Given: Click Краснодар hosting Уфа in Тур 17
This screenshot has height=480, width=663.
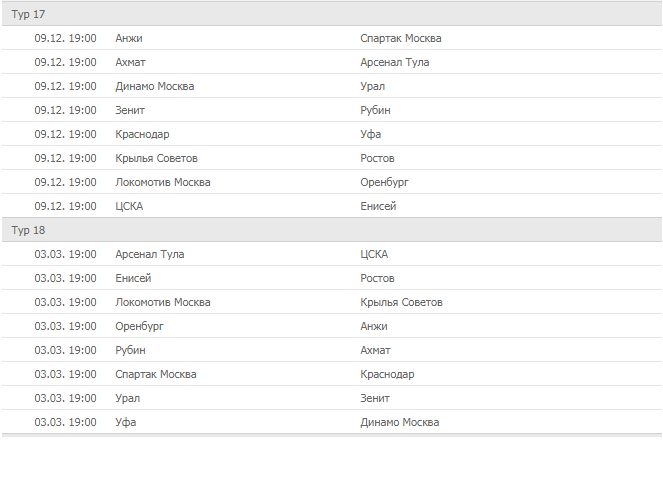Looking at the screenshot, I should [142, 134].
